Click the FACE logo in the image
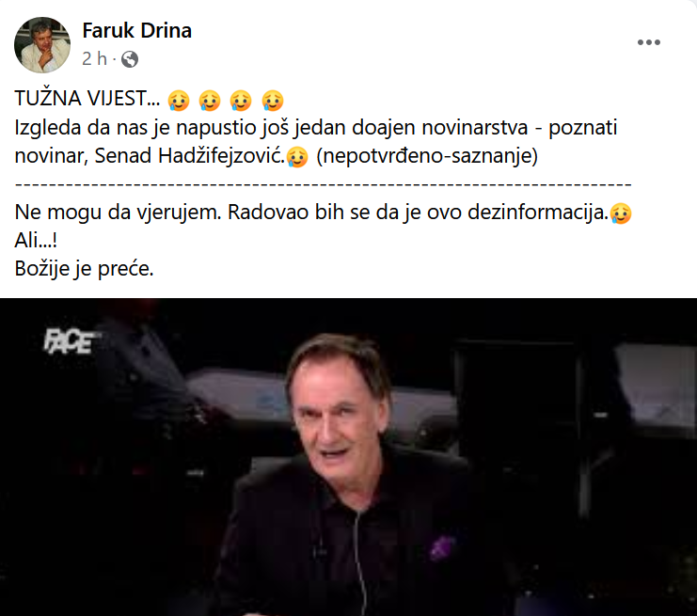Viewport: 697px width, 616px height. [x=71, y=341]
